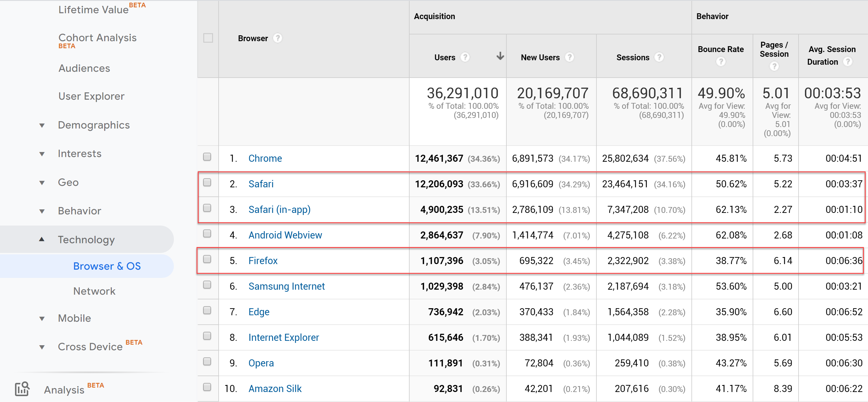Check the Internet Explorer row checkbox
The image size is (868, 402).
[207, 336]
